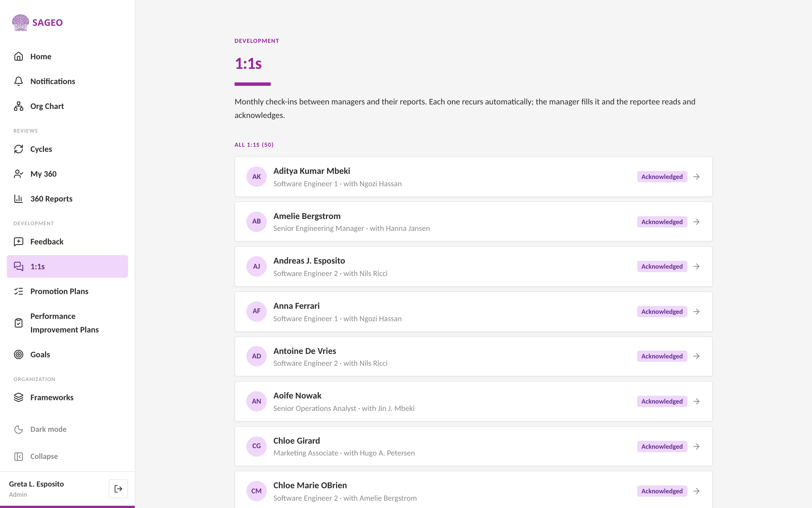The image size is (812, 508).
Task: Toggle Dark mode
Action: point(67,429)
